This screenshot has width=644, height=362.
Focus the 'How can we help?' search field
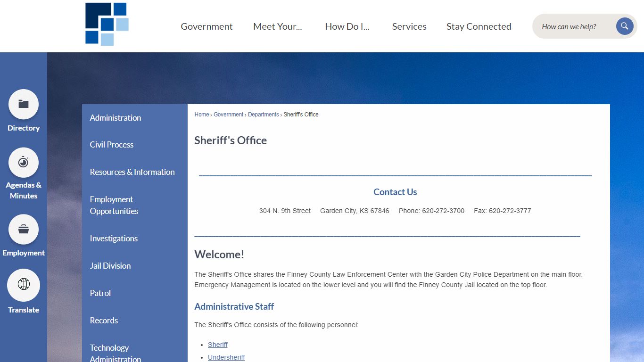(x=575, y=26)
